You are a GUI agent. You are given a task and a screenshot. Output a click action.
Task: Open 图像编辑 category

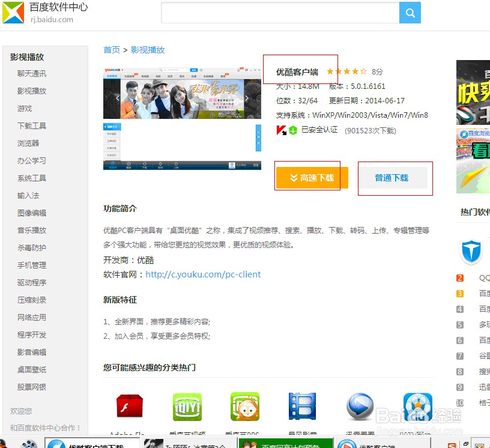(x=32, y=213)
